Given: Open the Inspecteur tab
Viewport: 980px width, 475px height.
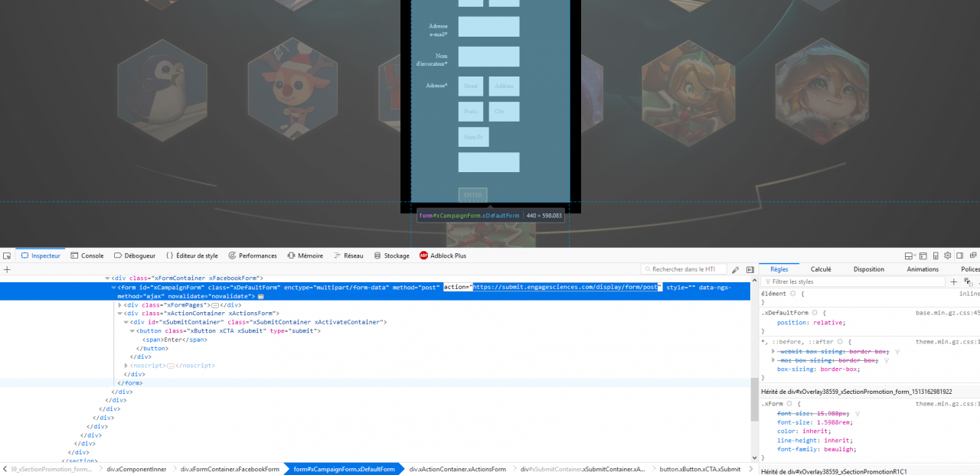Looking at the screenshot, I should (41, 255).
